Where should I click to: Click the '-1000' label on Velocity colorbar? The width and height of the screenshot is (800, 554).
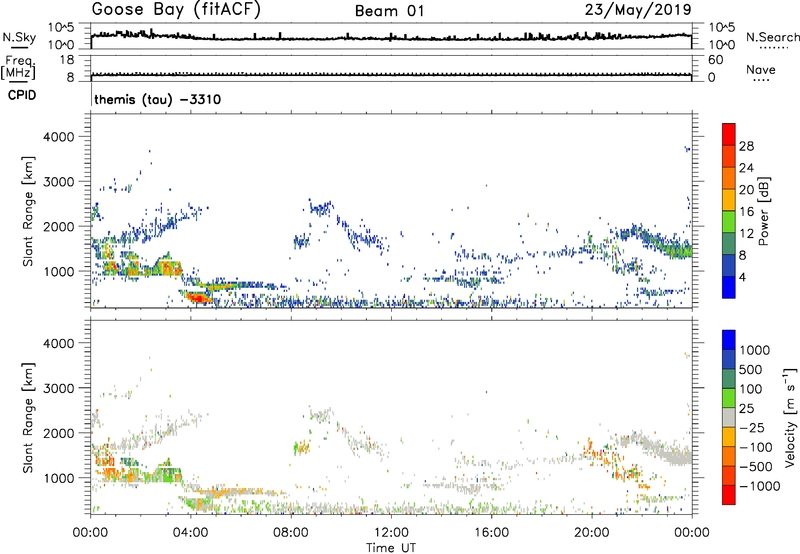click(x=759, y=486)
